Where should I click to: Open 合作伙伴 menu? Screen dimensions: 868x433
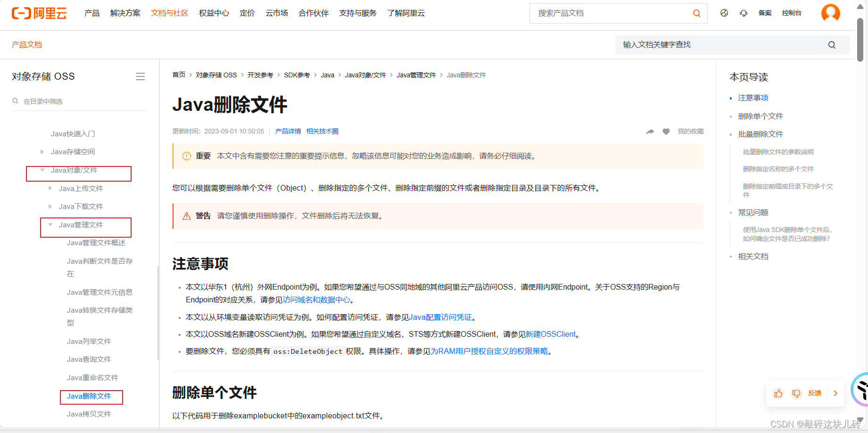[314, 13]
